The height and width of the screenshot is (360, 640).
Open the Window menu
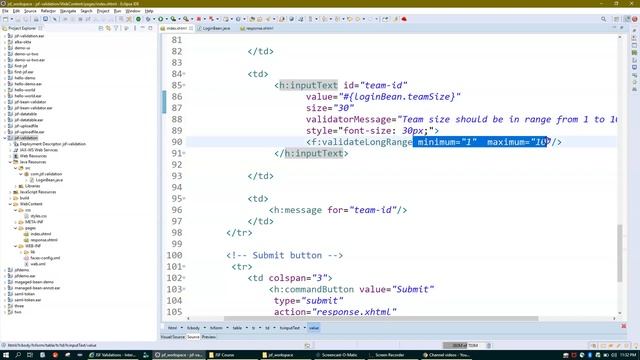[x=133, y=11]
